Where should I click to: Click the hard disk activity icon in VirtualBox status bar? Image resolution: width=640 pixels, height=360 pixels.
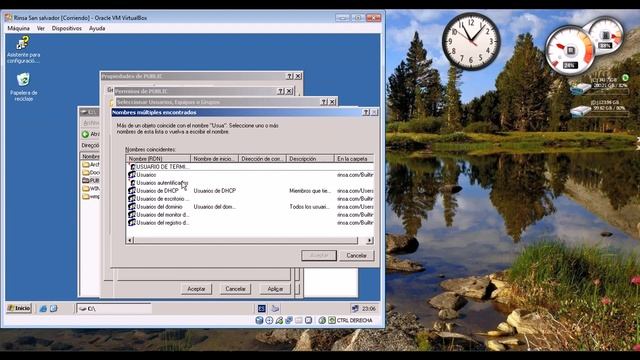(259, 320)
